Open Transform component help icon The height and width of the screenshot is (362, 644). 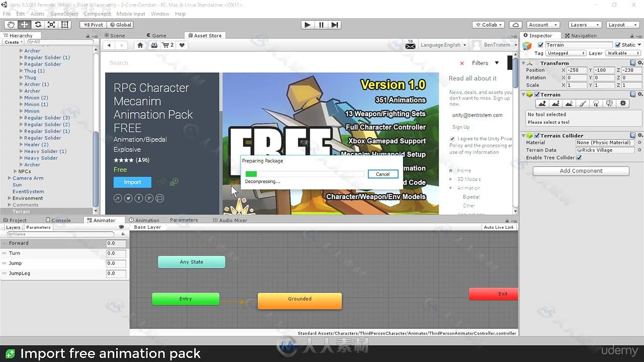633,63
